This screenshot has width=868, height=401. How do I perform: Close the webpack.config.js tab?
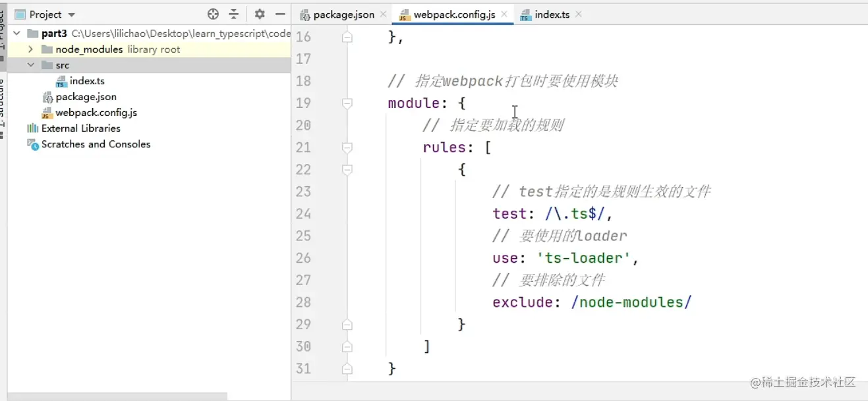click(504, 14)
